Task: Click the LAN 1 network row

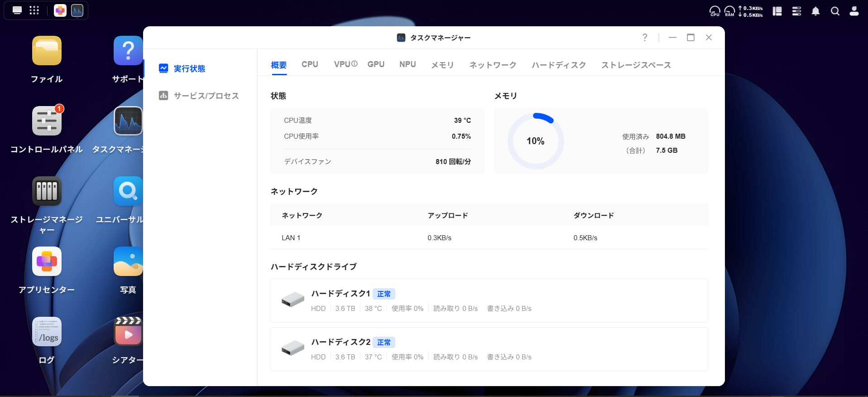Action: point(489,238)
